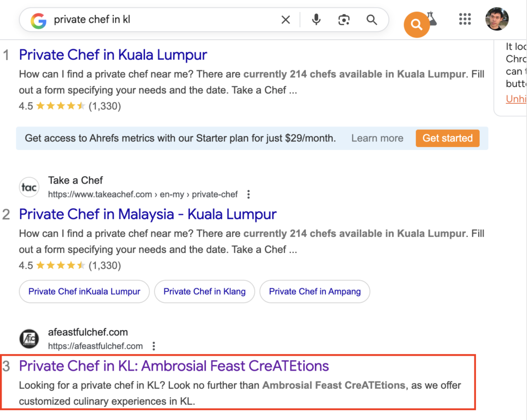The image size is (527, 420).
Task: Start voice search with microphone icon
Action: coord(316,20)
